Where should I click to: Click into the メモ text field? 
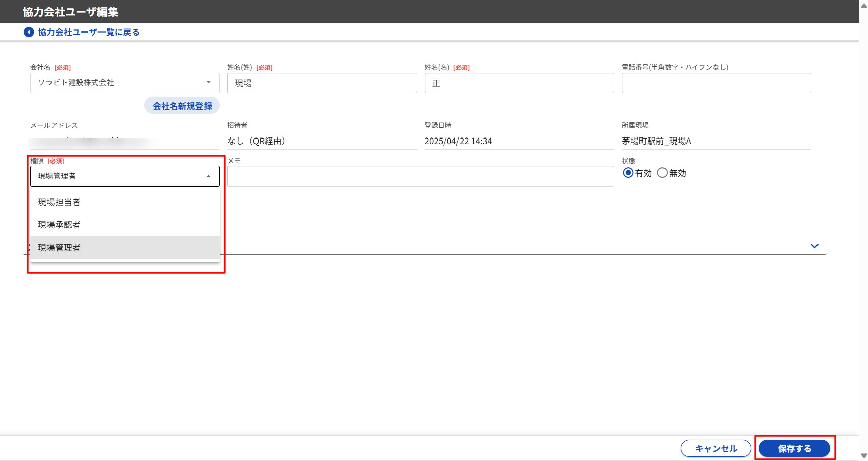[420, 176]
